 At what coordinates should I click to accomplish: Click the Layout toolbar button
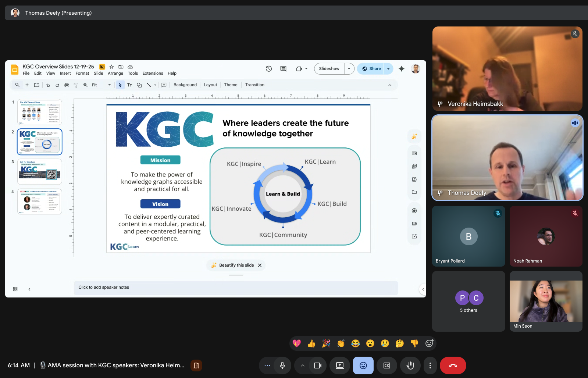pos(210,85)
